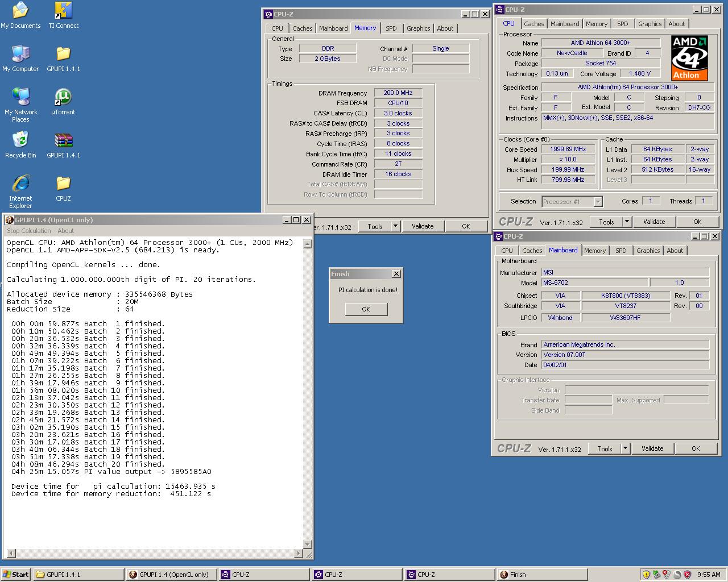Click scroll down arrow in GPUPI output

coord(308,544)
